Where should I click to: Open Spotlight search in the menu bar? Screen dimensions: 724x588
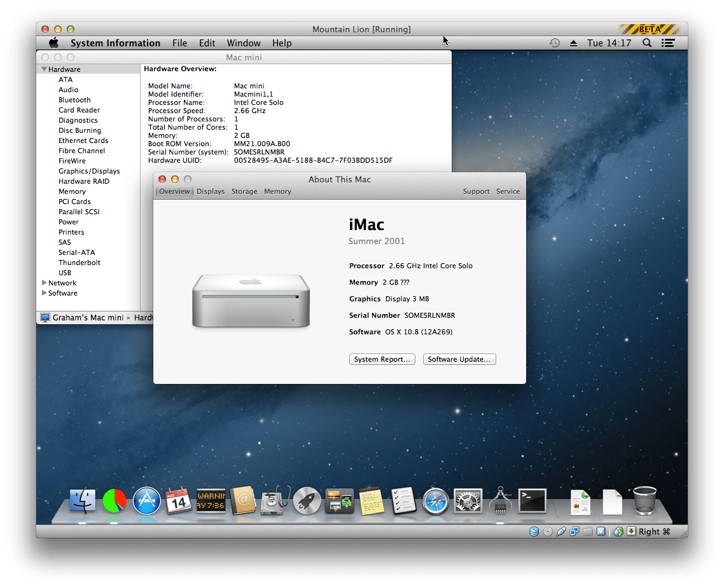(646, 43)
